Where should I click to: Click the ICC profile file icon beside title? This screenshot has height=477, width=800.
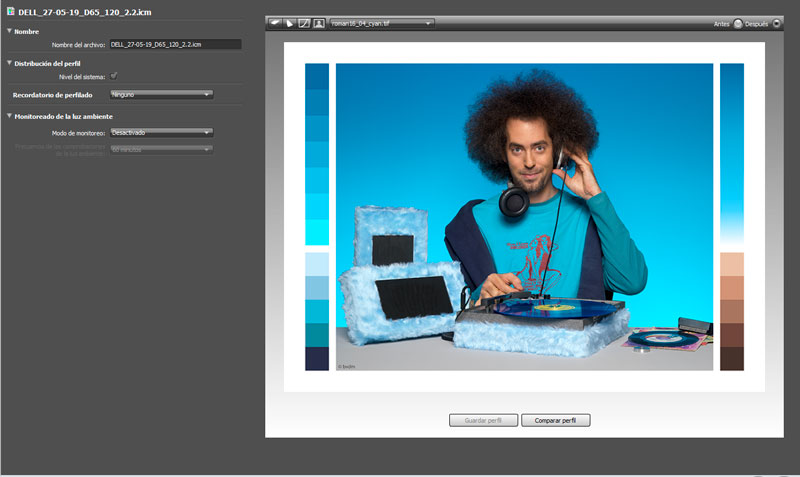(10, 10)
